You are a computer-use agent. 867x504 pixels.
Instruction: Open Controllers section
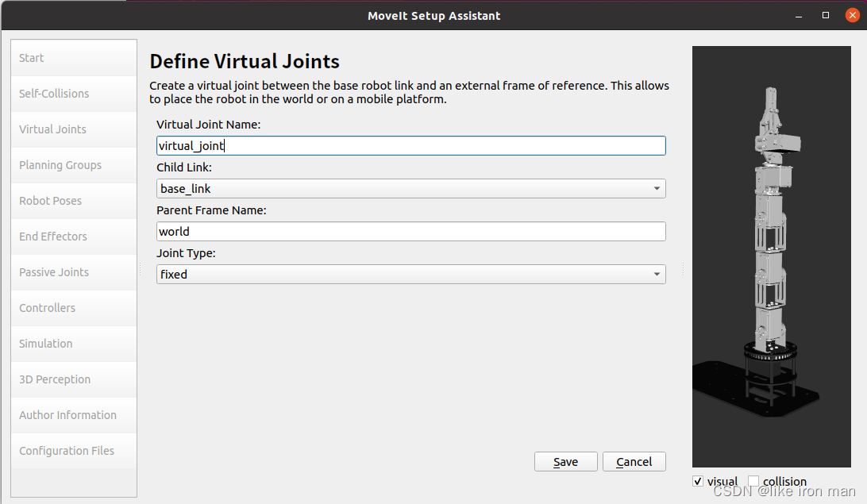pyautogui.click(x=74, y=309)
